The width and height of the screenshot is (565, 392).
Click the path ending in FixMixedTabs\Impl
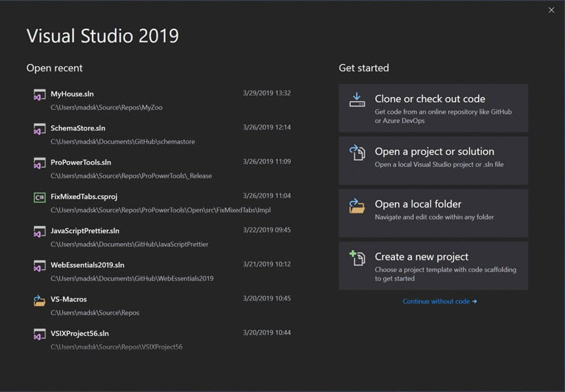click(x=160, y=210)
